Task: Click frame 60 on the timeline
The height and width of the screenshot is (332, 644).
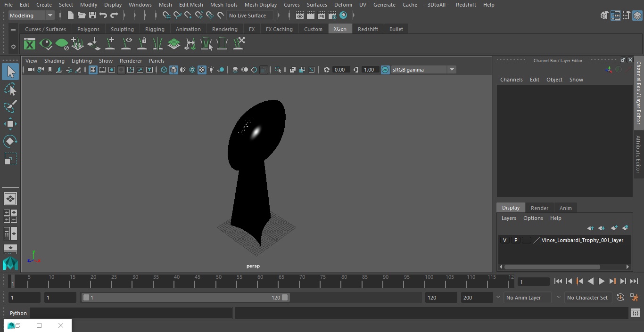Action: [x=260, y=281]
